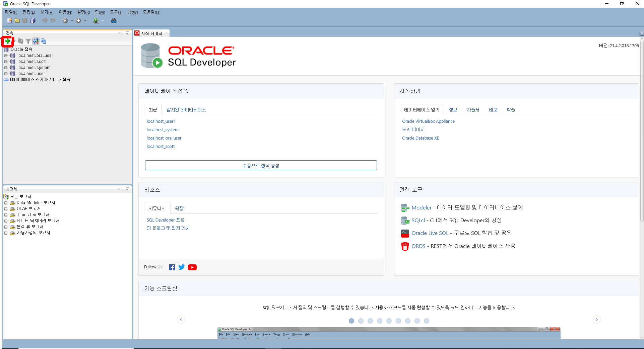
Task: Open the SQL Worksheet dropdown arrow
Action: [x=103, y=21]
